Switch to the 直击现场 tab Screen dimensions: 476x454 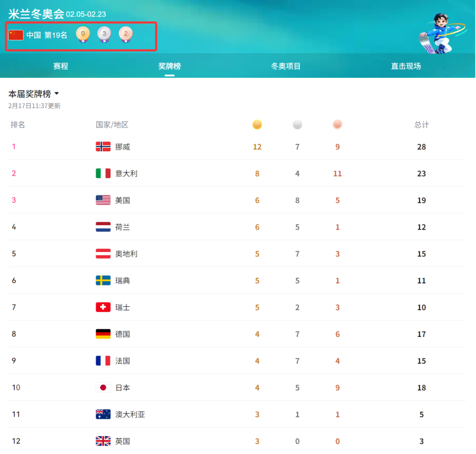[405, 65]
